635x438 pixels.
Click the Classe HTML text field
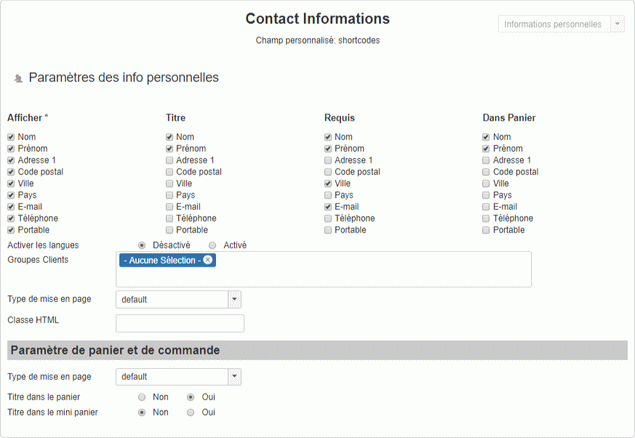[180, 323]
